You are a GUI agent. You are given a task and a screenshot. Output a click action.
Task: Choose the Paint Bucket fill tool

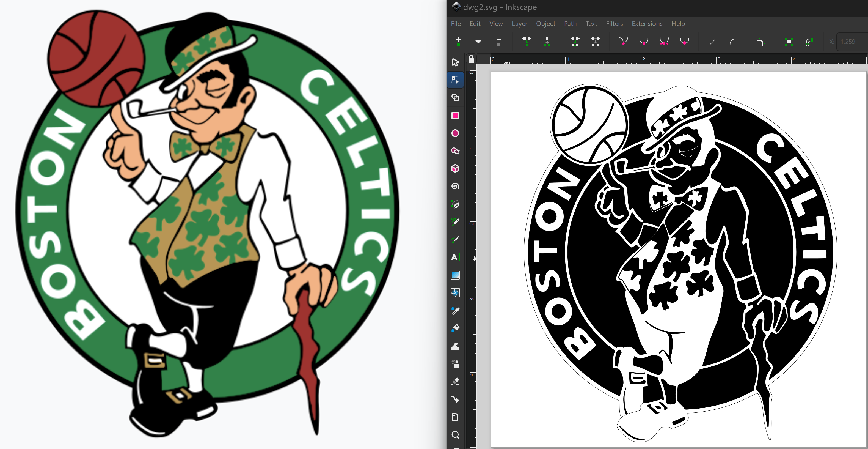pos(455,328)
